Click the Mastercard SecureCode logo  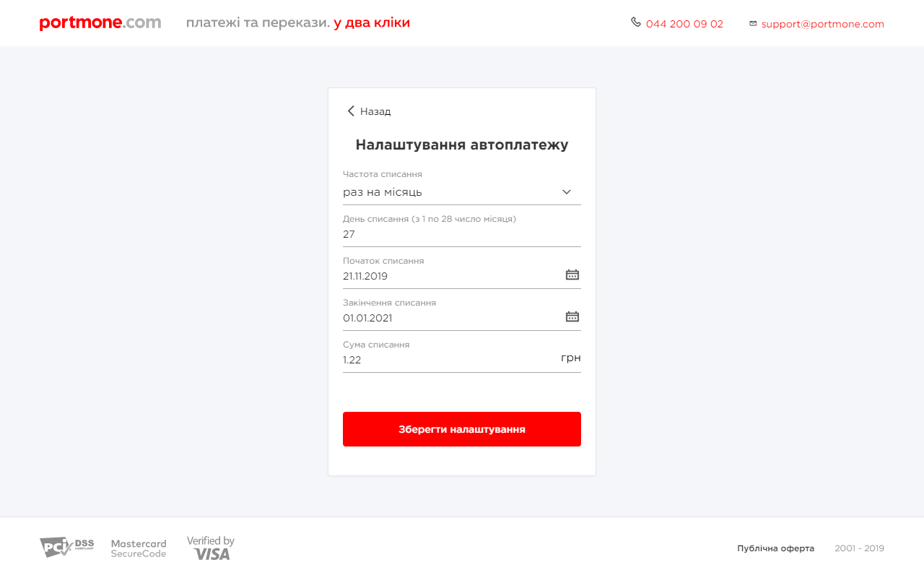tap(139, 548)
